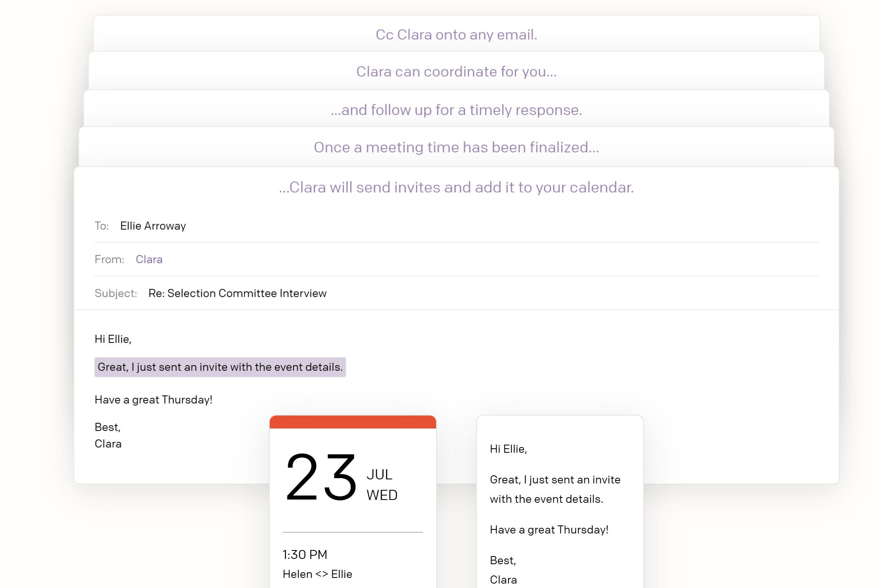Click 'Hi Ellie,' greeting in main email
Viewport: 890px width, 588px height.
tap(113, 339)
